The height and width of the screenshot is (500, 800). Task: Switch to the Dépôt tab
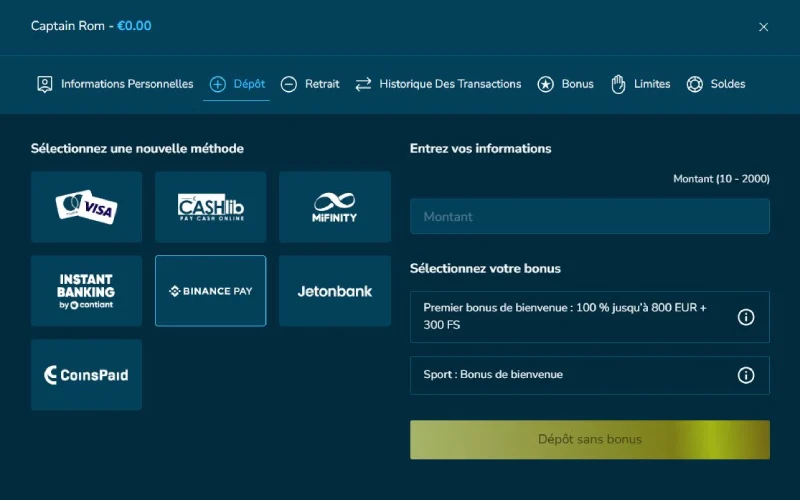(x=237, y=84)
